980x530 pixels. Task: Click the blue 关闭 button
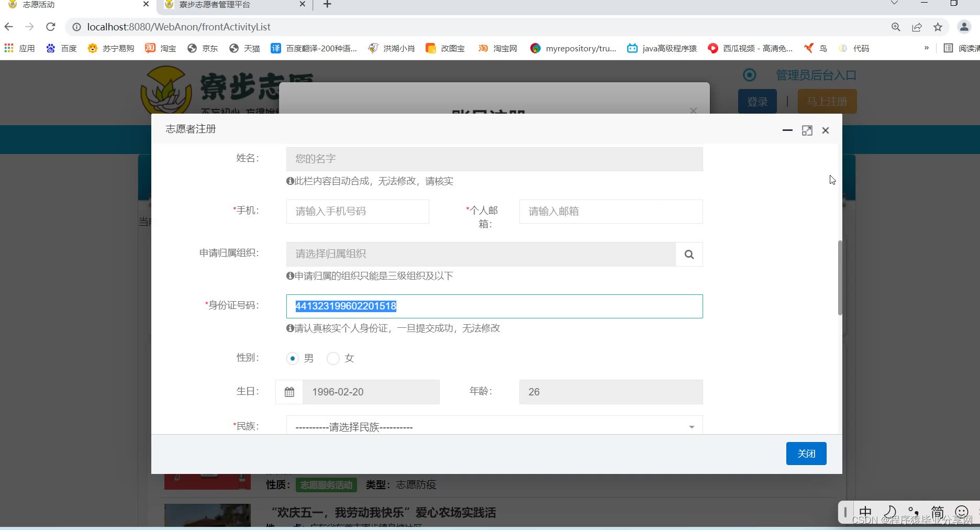point(806,454)
